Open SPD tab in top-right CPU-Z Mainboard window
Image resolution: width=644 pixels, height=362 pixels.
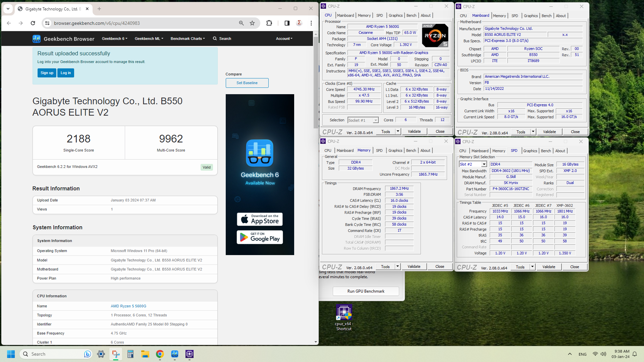pos(515,16)
